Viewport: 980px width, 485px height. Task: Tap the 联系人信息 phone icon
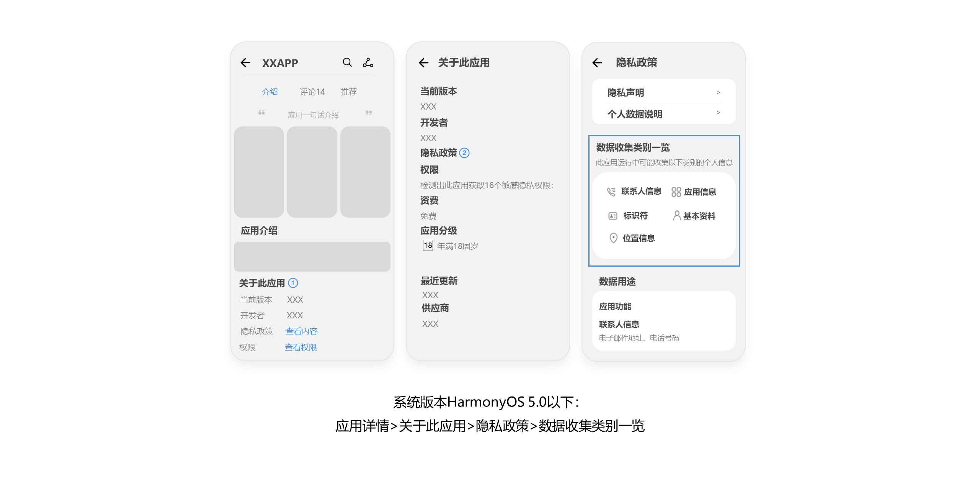(611, 192)
